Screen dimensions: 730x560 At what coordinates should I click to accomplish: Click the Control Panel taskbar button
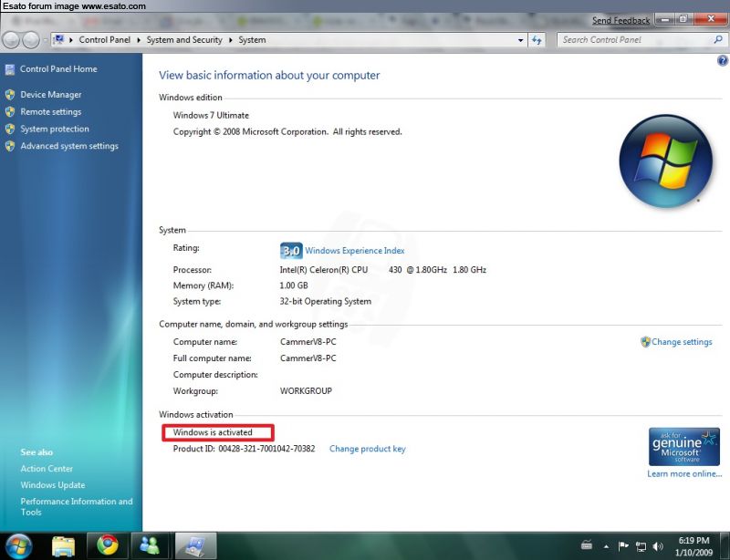195,545
